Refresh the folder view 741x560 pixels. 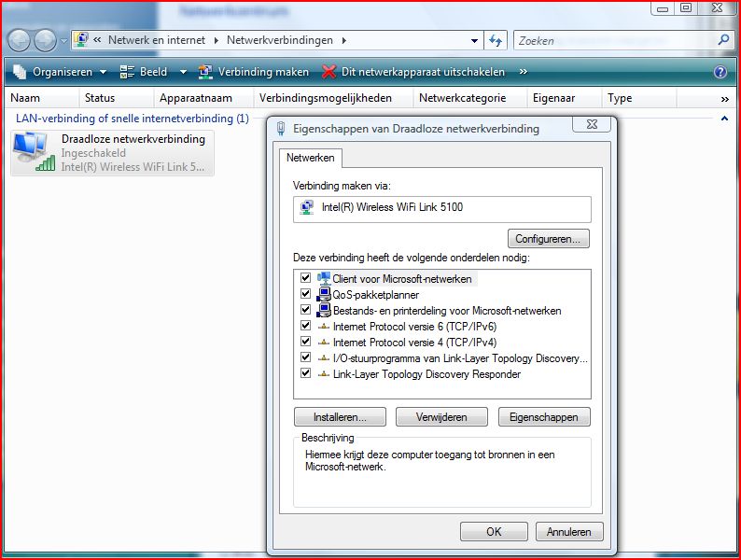pyautogui.click(x=496, y=41)
